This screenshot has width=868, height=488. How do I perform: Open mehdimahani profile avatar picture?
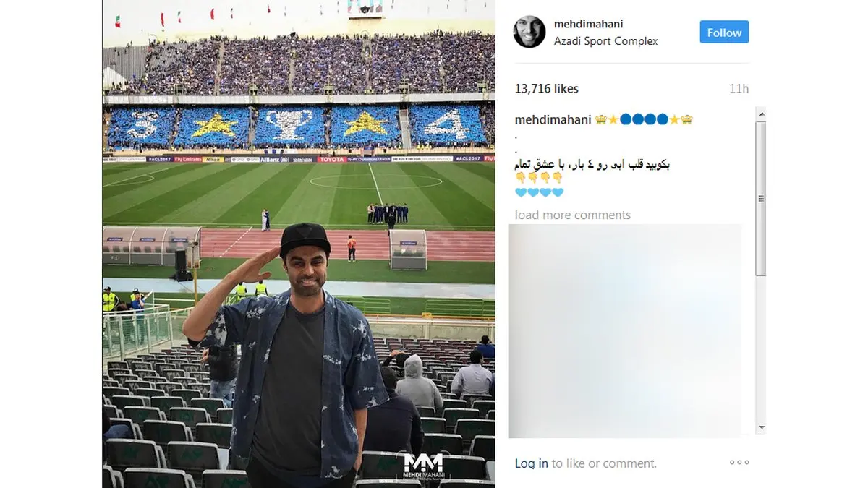tap(529, 32)
